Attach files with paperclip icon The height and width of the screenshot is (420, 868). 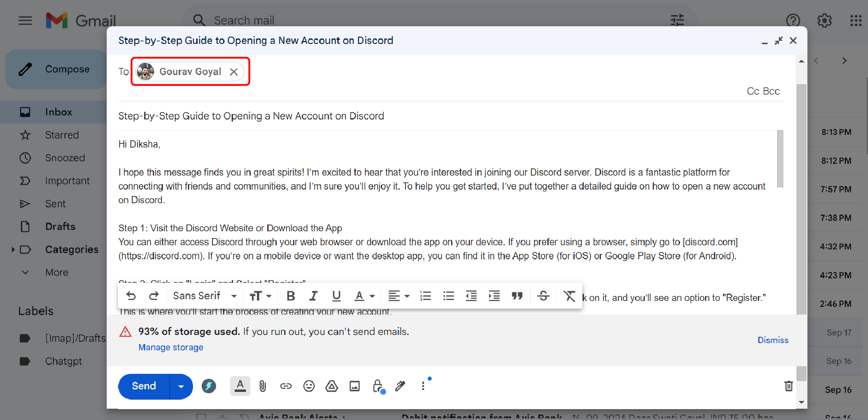tap(263, 386)
